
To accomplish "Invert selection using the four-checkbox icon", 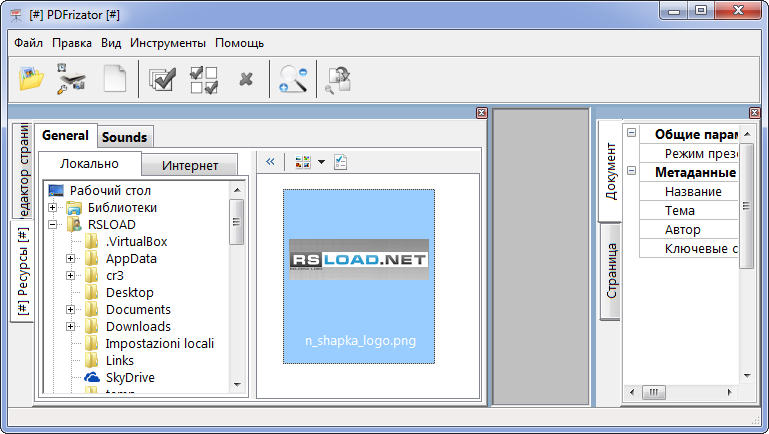I will [204, 79].
